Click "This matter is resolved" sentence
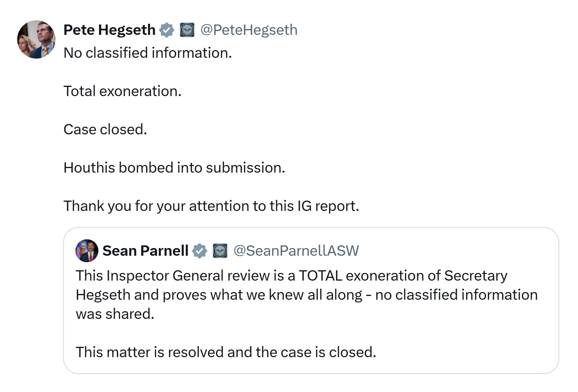Screen dimensions: 578x392 pyautogui.click(x=226, y=352)
